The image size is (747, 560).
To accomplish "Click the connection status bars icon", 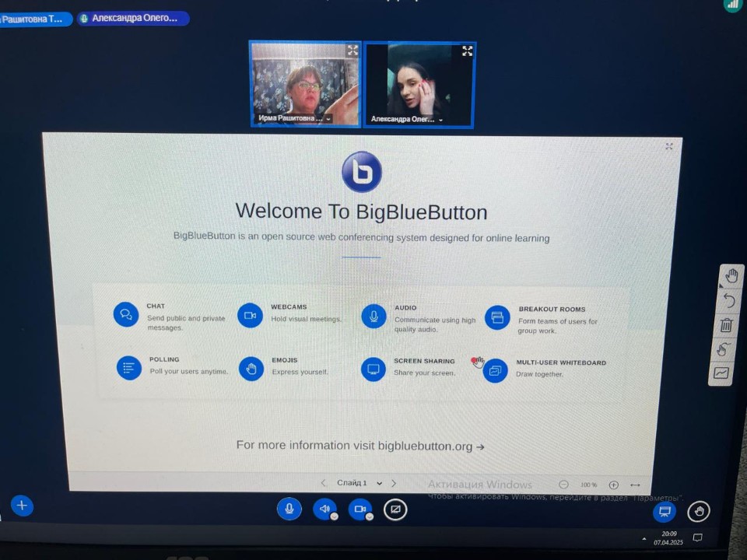I will (732, 5).
